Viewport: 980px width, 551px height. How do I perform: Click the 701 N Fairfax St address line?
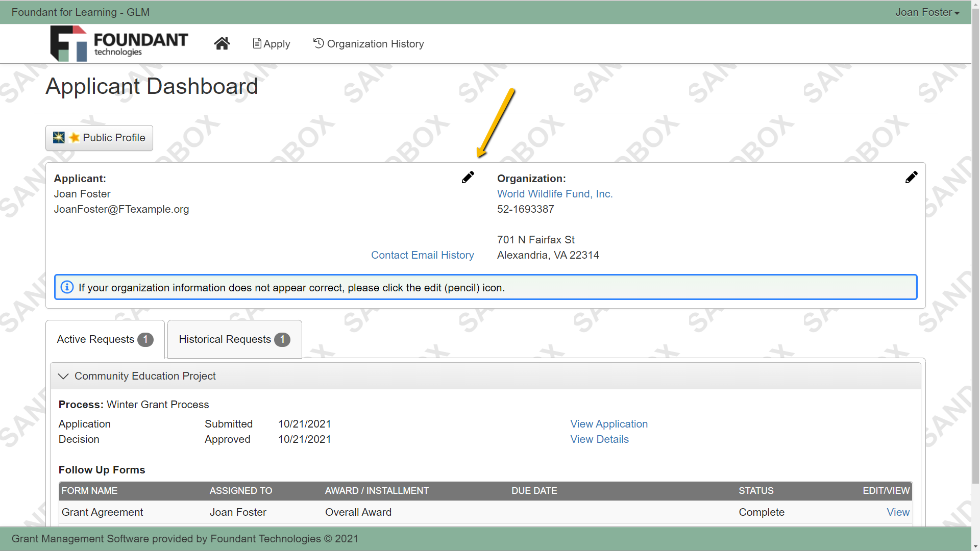click(535, 240)
